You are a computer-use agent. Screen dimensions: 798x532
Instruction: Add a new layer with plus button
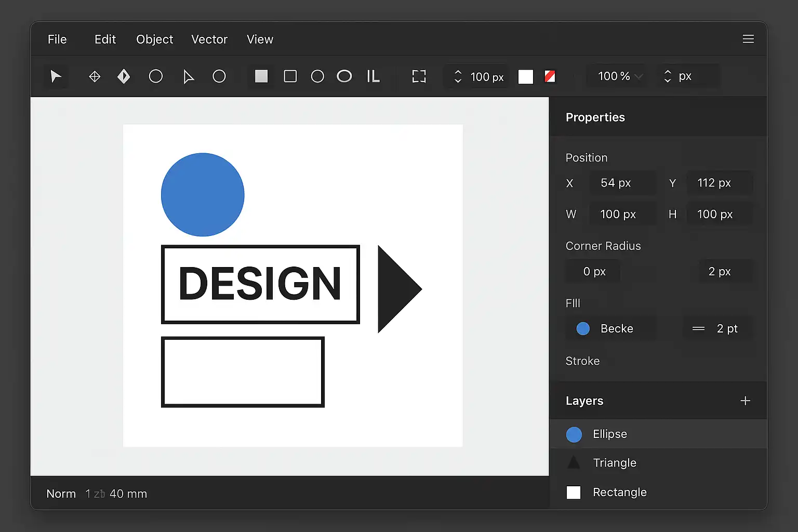(x=745, y=401)
